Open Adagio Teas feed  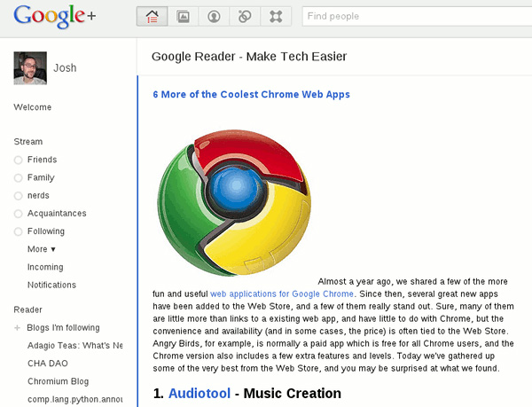[x=75, y=346]
